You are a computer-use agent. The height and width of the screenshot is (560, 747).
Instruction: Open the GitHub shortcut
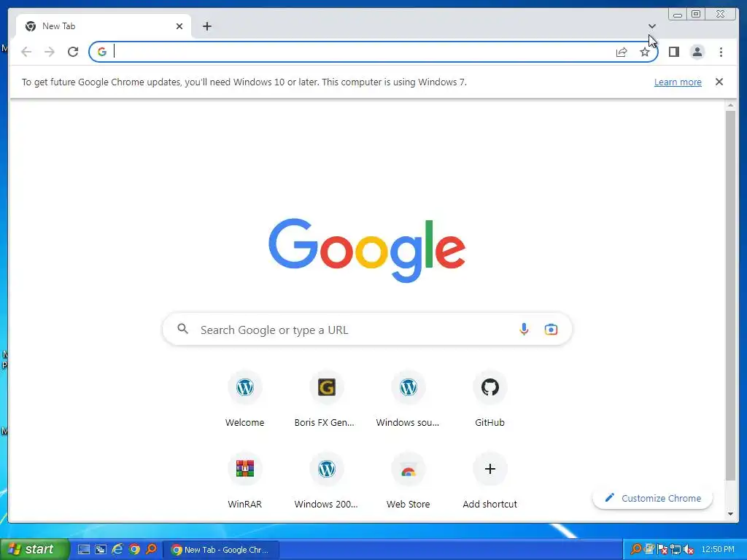[x=489, y=400]
